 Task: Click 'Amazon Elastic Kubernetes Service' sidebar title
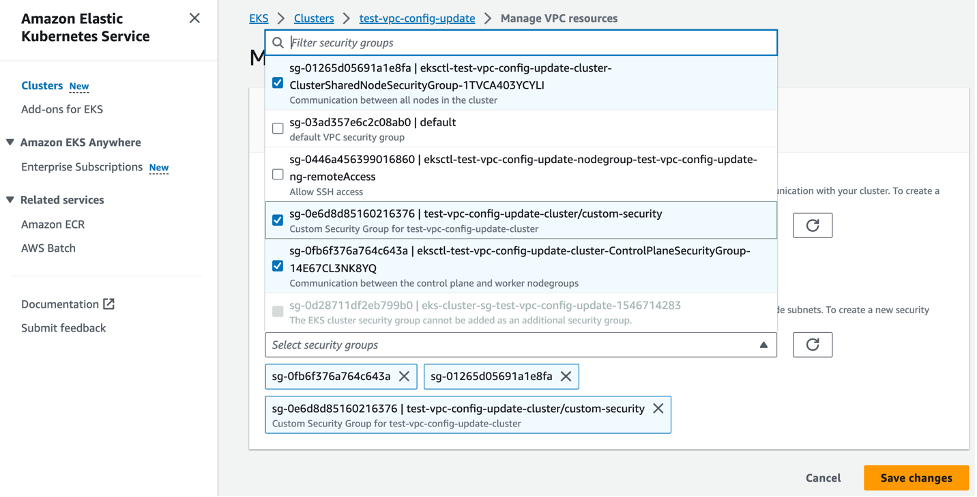85,27
